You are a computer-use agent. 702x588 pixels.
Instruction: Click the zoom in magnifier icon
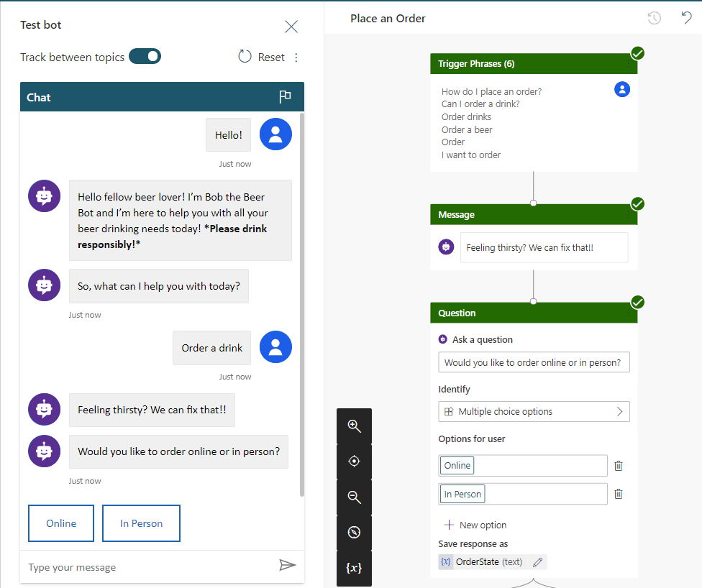[354, 426]
